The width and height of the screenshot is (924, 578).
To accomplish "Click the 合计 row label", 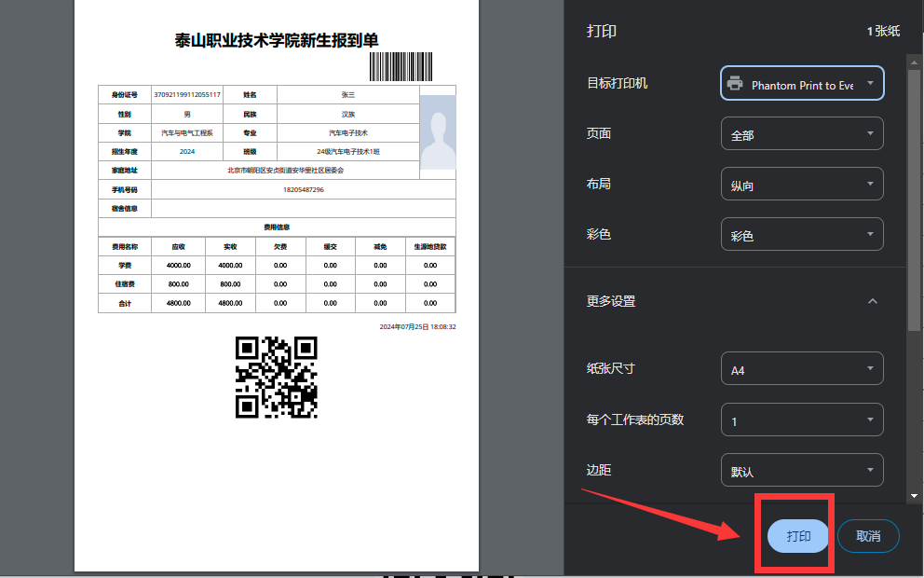I will pos(125,303).
